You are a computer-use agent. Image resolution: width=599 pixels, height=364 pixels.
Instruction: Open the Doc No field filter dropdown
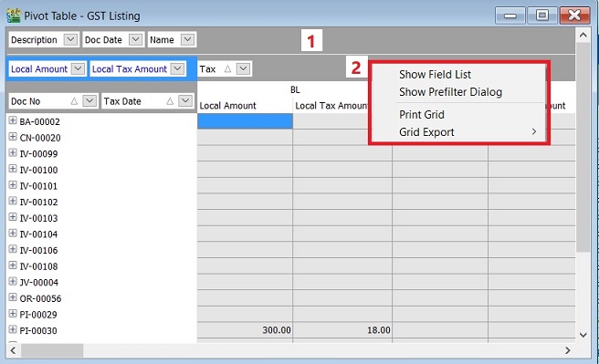(x=89, y=101)
